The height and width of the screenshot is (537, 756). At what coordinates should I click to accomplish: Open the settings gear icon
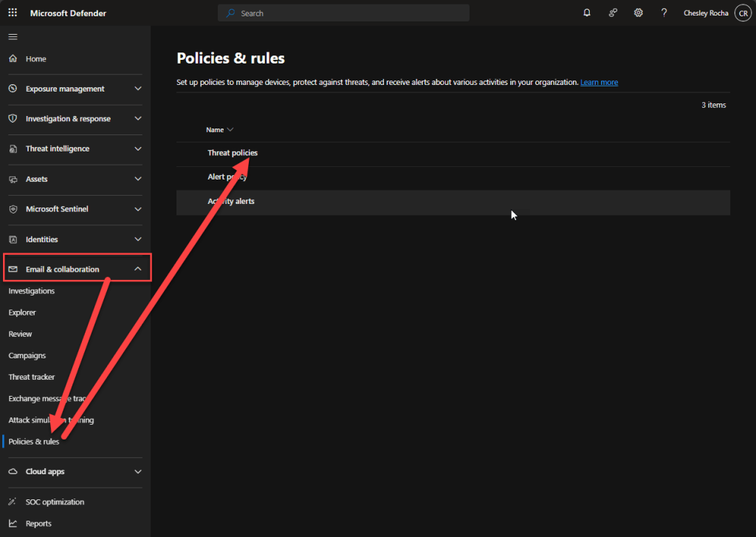coord(638,13)
